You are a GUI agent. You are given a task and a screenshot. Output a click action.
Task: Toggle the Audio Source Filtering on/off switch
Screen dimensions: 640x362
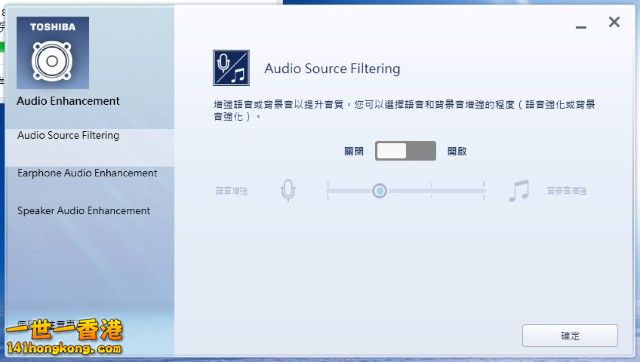pos(405,151)
